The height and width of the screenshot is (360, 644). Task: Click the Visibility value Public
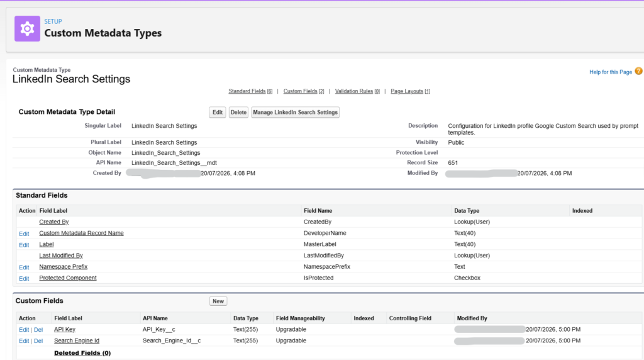click(456, 143)
